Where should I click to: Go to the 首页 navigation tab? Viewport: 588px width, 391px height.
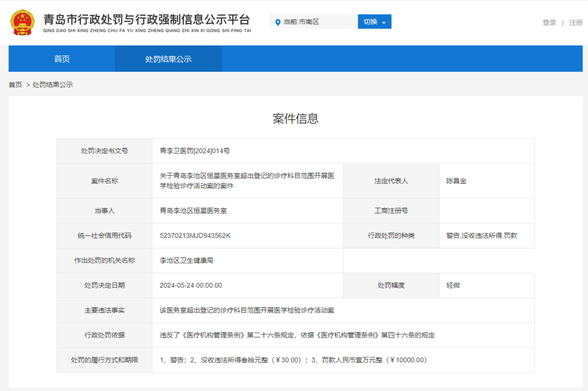click(x=62, y=59)
